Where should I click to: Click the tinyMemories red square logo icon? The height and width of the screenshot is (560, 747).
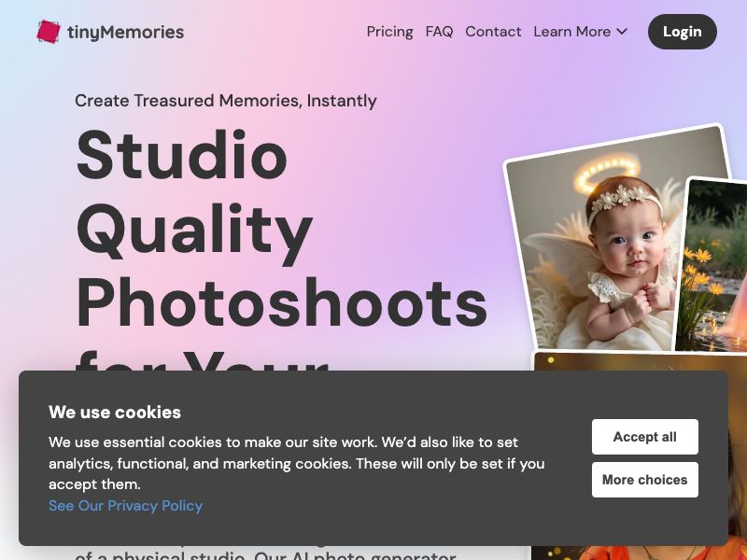[x=49, y=32]
